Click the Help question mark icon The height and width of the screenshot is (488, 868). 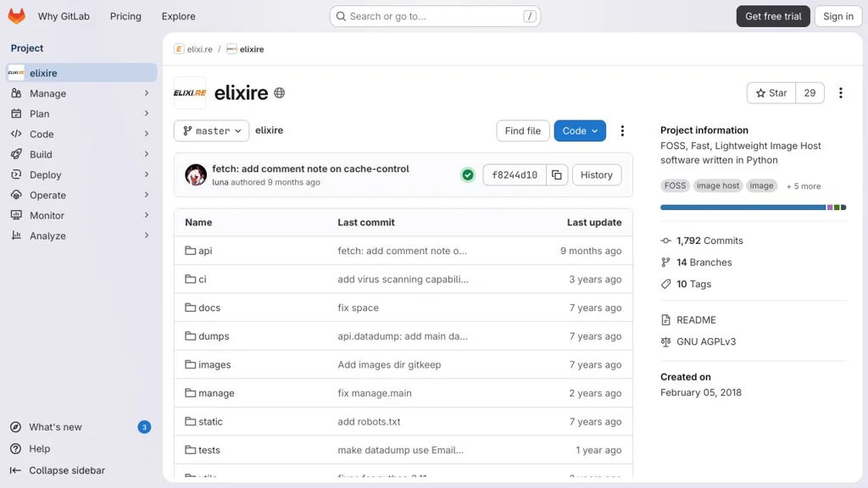(15, 449)
